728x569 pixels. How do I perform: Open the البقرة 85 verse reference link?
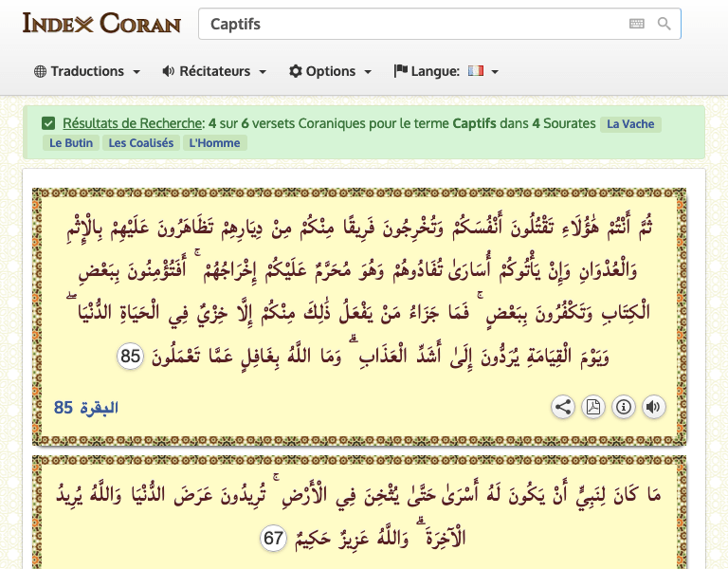pyautogui.click(x=86, y=408)
